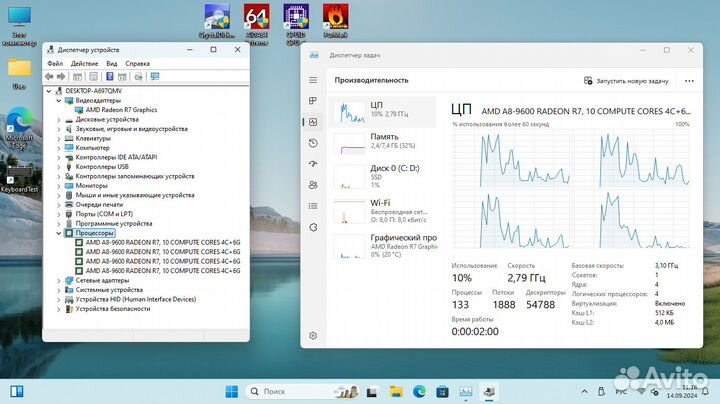Click Help question-mark icon in Device Manager toolbar
The width and height of the screenshot is (720, 404).
[110, 77]
